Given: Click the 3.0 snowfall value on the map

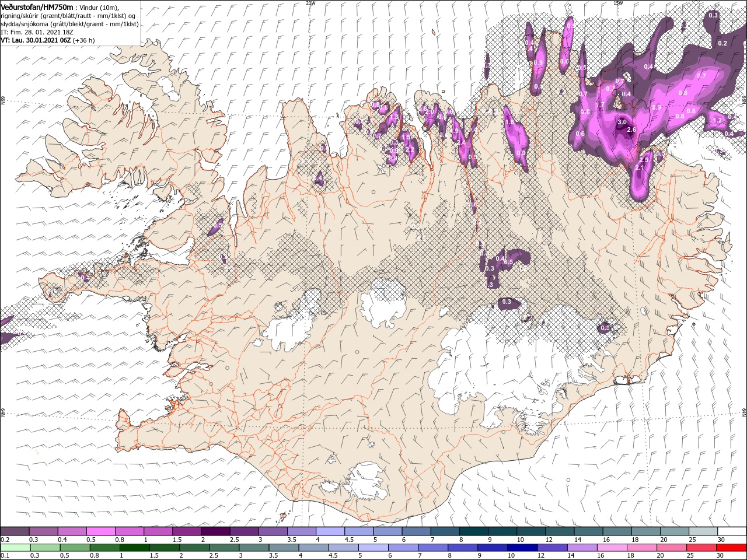Looking at the screenshot, I should point(622,122).
